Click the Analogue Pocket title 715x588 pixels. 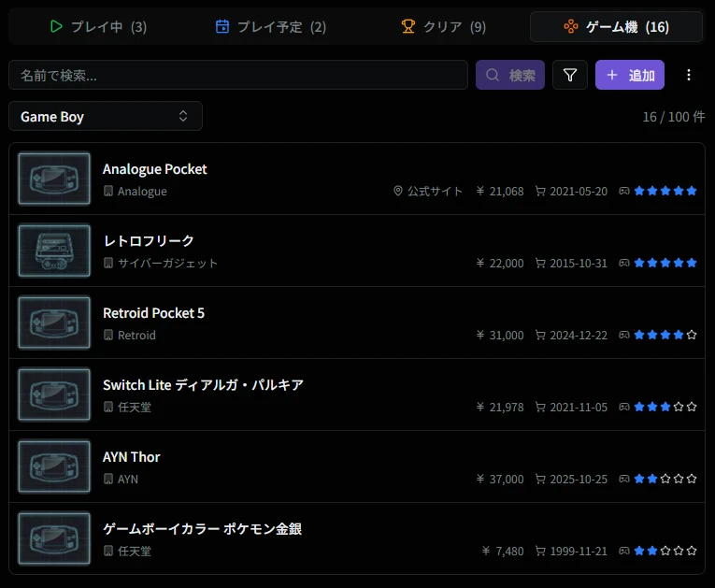(x=154, y=169)
